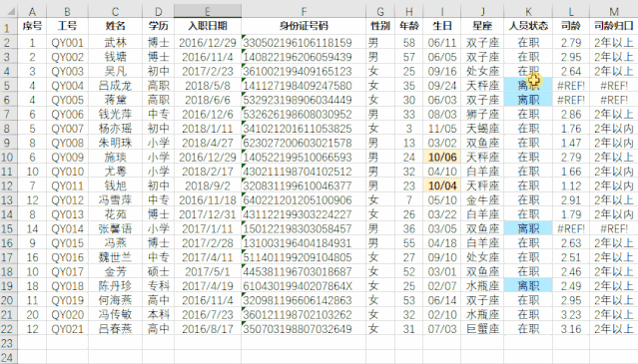
Task: Select 司龄 value 3.23
Action: (x=571, y=314)
